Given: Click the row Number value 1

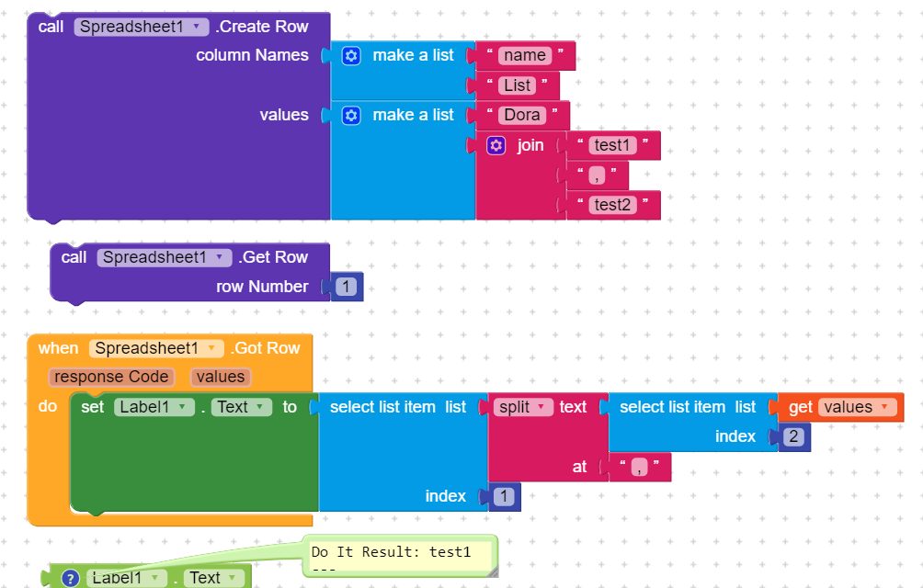Looking at the screenshot, I should point(346,287).
